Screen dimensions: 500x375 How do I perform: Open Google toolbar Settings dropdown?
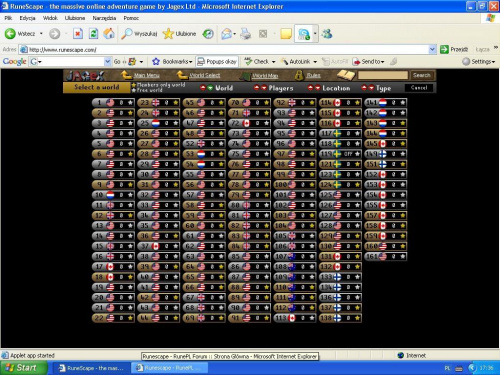click(x=479, y=61)
